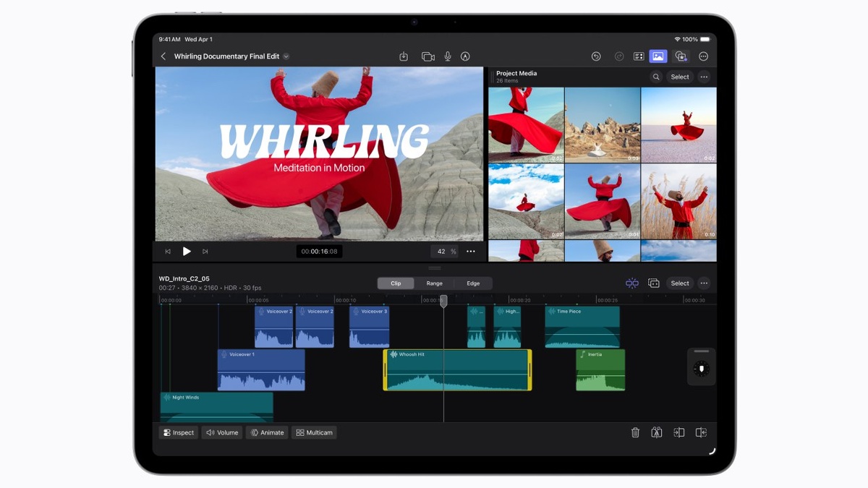Open the Volume controls
Image resolution: width=868 pixels, height=488 pixels.
(222, 432)
